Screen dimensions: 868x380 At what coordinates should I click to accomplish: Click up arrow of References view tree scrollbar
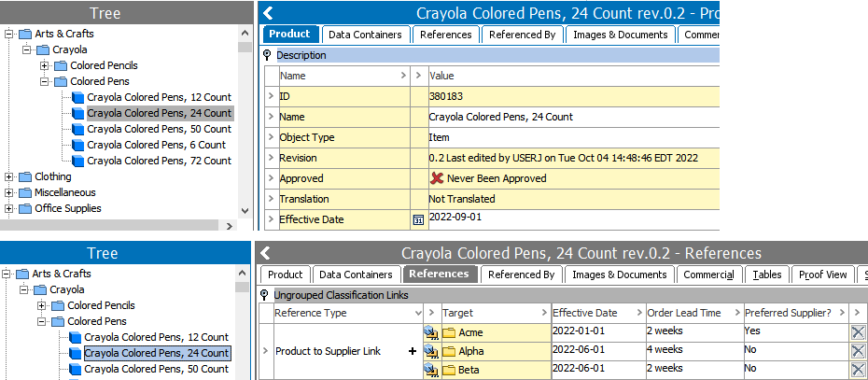243,273
